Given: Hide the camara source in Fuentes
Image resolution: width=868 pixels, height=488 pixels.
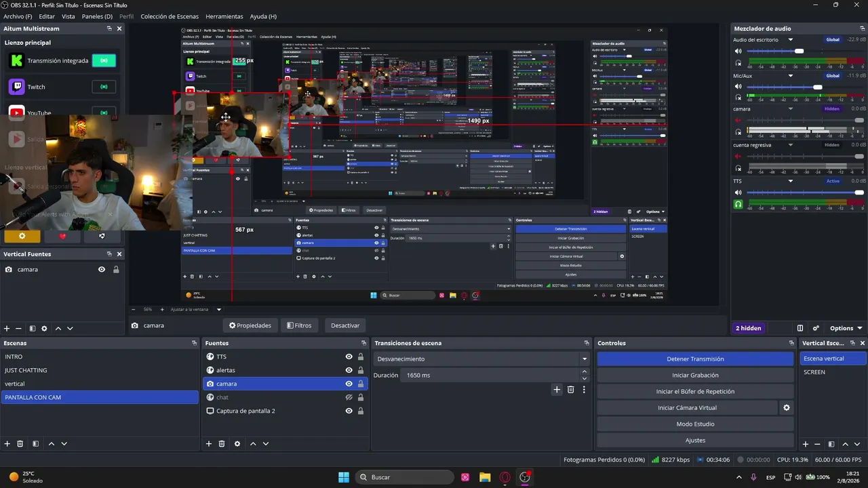Looking at the screenshot, I should tap(349, 384).
